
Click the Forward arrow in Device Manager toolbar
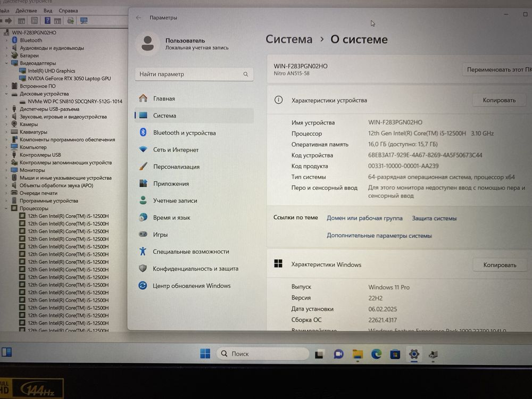pos(9,21)
